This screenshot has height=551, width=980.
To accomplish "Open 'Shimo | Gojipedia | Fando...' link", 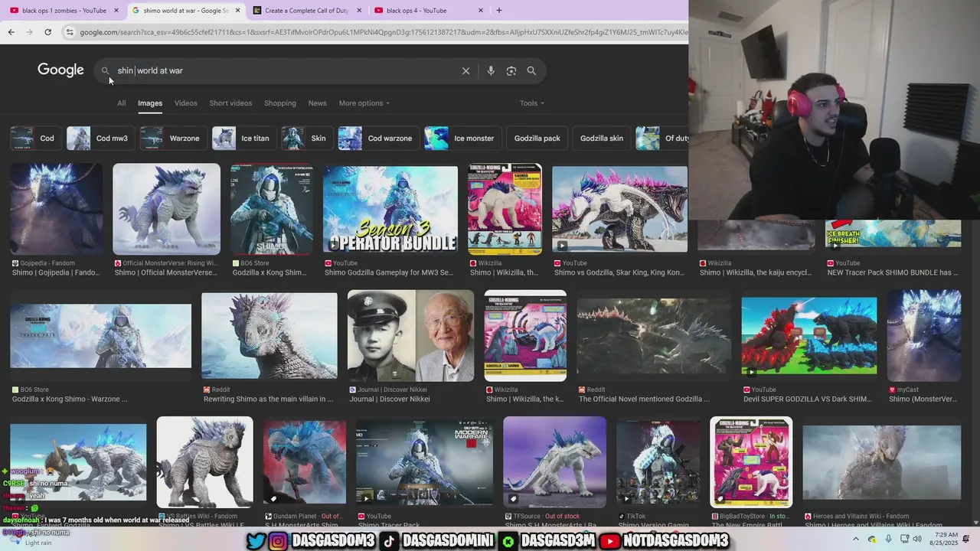I will [x=56, y=272].
